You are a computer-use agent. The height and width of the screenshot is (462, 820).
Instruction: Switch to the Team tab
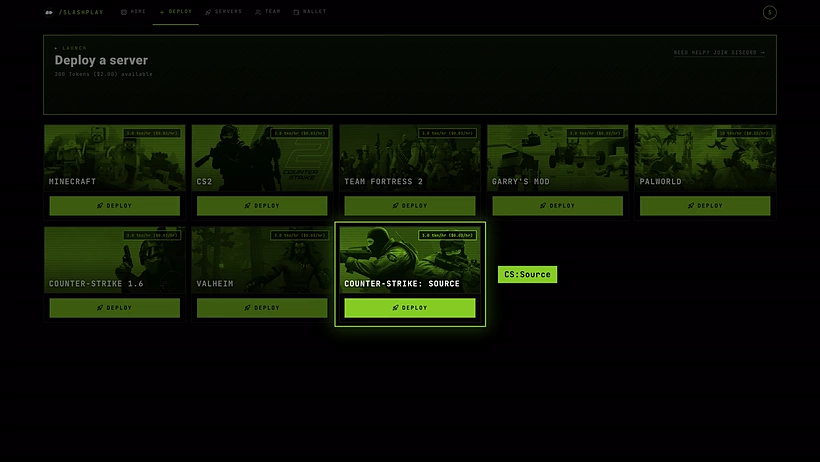click(x=268, y=12)
